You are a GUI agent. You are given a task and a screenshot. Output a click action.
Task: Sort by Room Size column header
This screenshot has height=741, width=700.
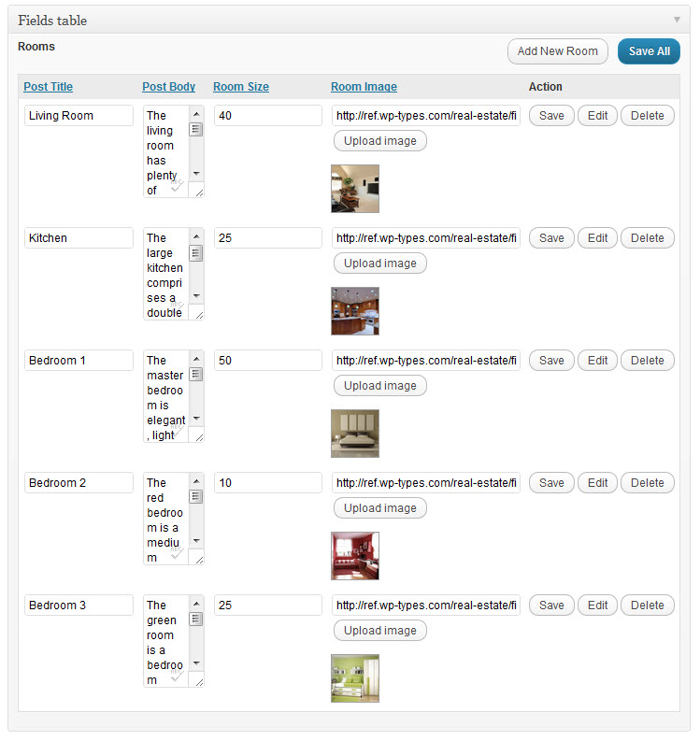[x=241, y=87]
